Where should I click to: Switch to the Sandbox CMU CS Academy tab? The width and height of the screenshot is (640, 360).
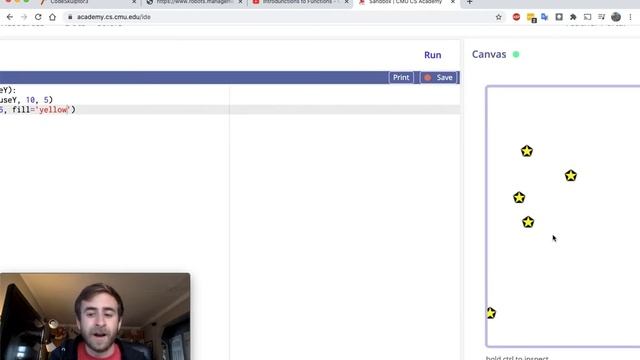point(406,2)
